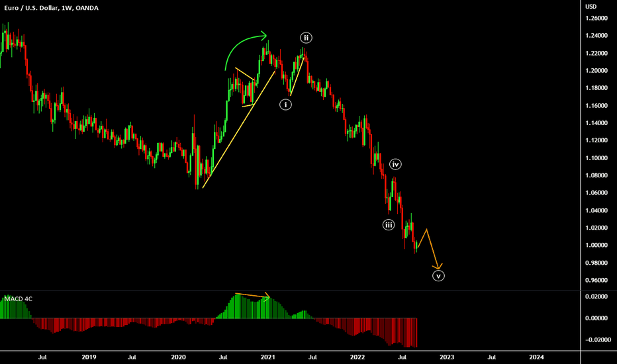Select the circled wave v label

point(438,276)
